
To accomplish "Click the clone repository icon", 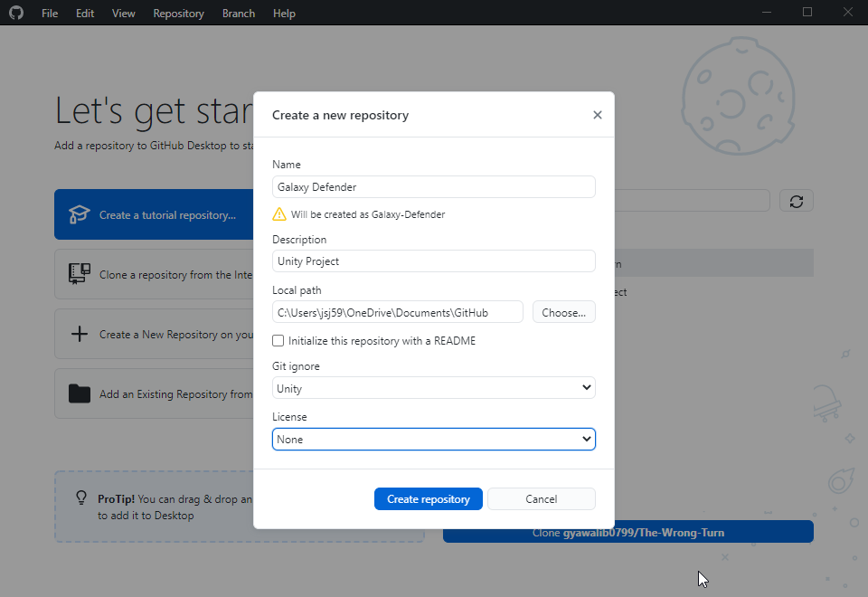I will click(77, 274).
